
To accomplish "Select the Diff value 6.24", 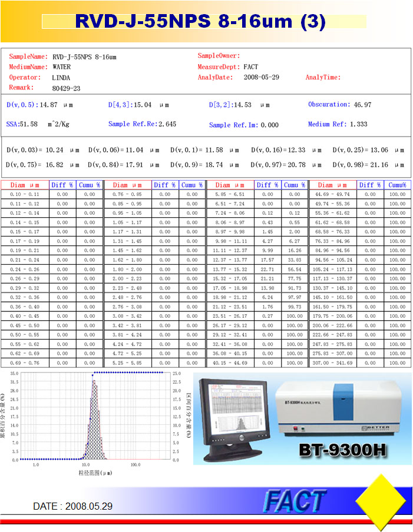I will click(267, 297).
